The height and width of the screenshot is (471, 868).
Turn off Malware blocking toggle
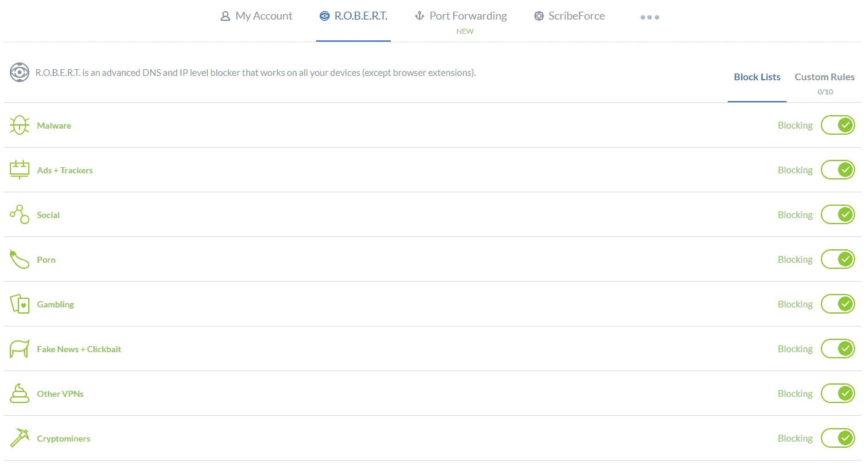tap(838, 125)
